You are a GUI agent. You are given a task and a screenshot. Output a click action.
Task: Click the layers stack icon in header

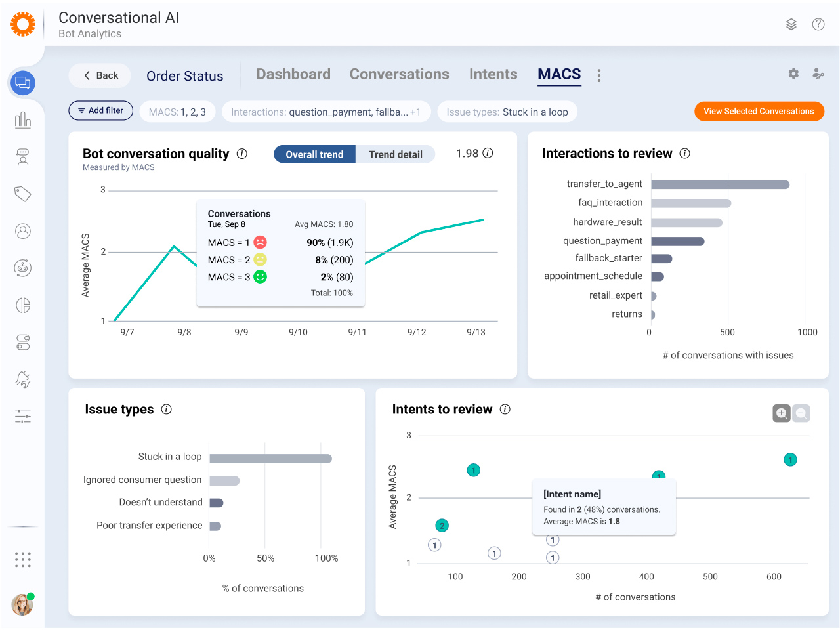point(791,24)
